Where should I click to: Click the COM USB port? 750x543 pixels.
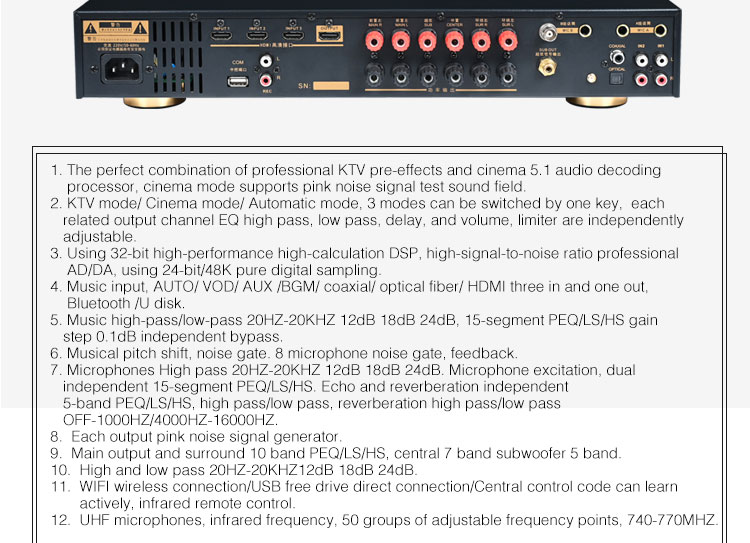point(238,81)
